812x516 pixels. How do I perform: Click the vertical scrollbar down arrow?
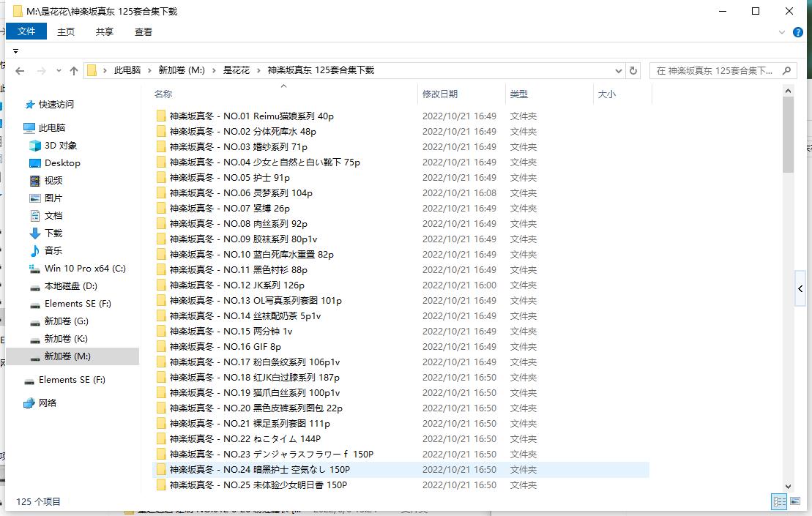pos(788,486)
